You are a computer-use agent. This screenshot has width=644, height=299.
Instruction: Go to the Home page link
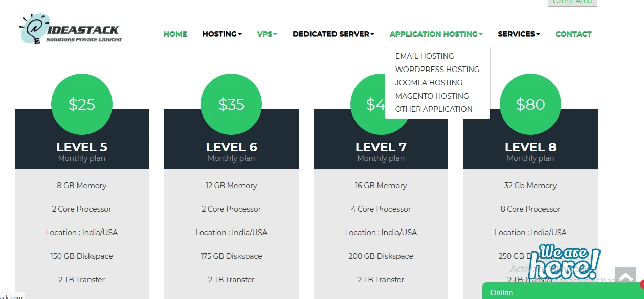(x=175, y=34)
